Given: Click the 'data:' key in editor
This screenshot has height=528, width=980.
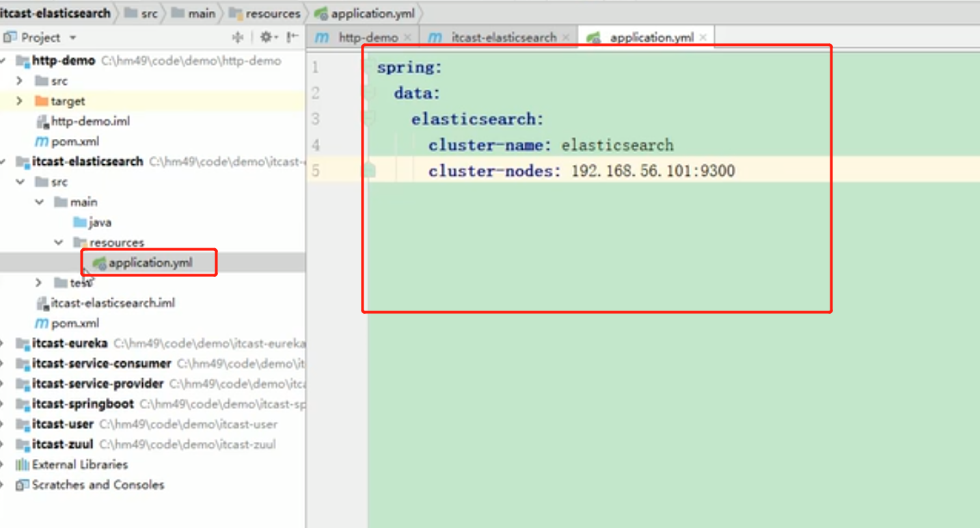Looking at the screenshot, I should pos(418,93).
